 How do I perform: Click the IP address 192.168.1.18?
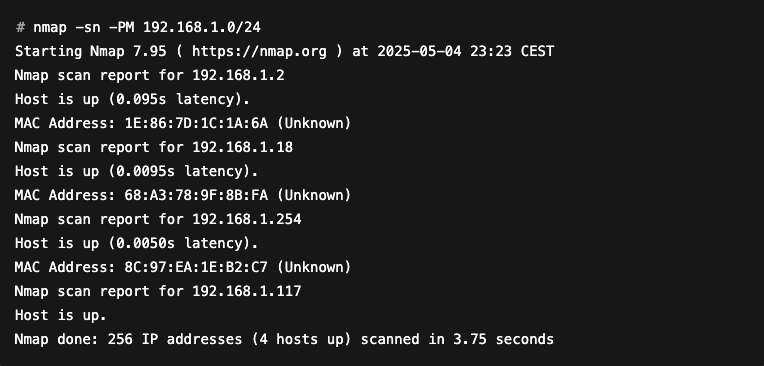[243, 147]
